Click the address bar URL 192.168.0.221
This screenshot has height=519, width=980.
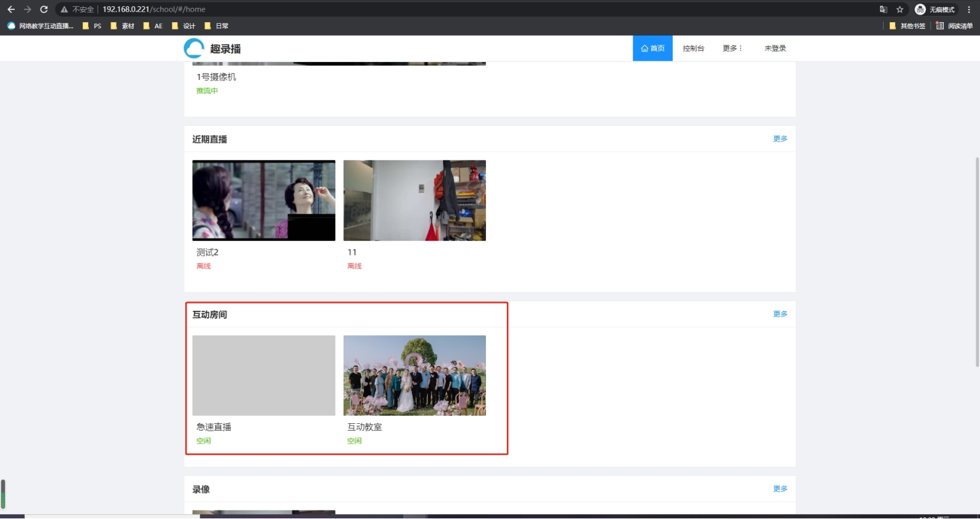154,9
